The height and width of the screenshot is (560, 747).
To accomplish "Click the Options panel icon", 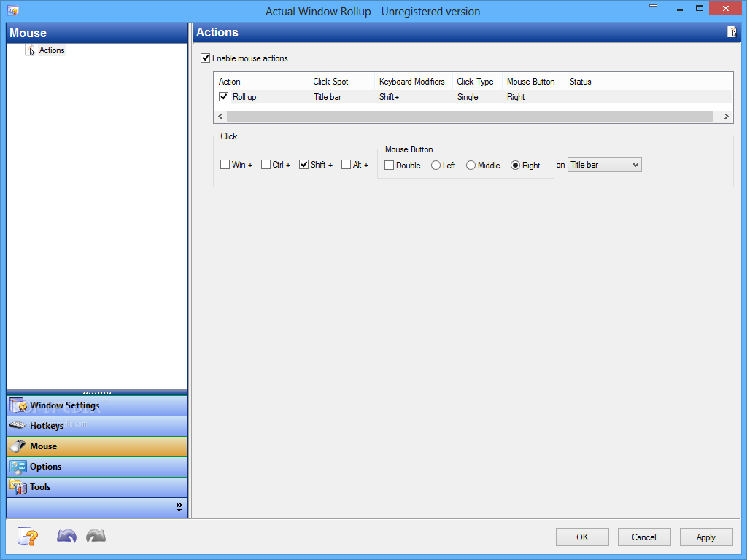I will click(18, 467).
